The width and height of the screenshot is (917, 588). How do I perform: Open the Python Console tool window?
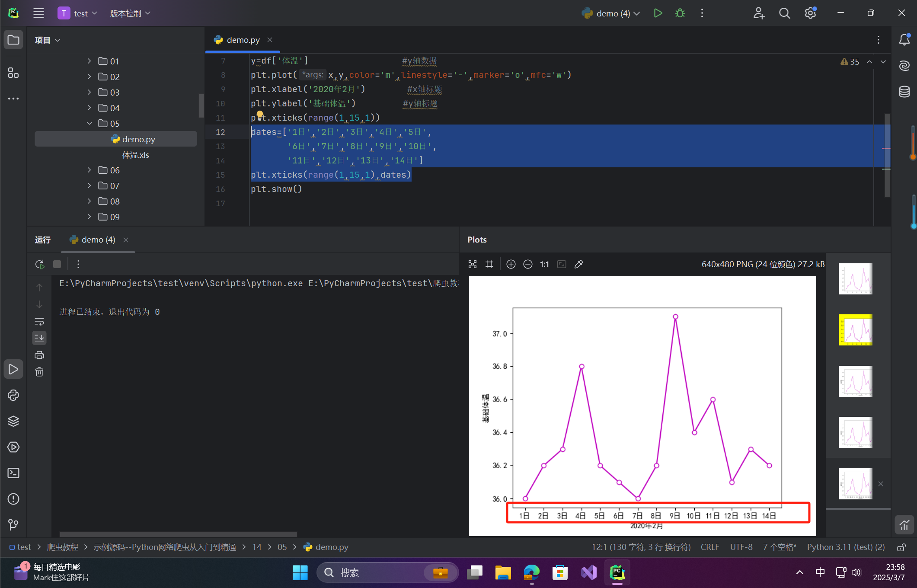tap(13, 395)
